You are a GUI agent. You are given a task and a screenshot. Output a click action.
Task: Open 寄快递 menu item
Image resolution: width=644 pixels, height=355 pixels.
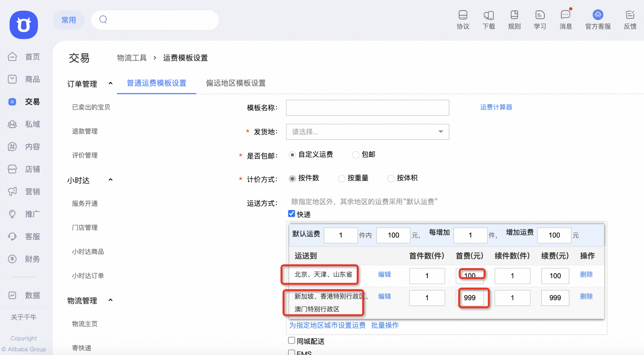coord(81,348)
